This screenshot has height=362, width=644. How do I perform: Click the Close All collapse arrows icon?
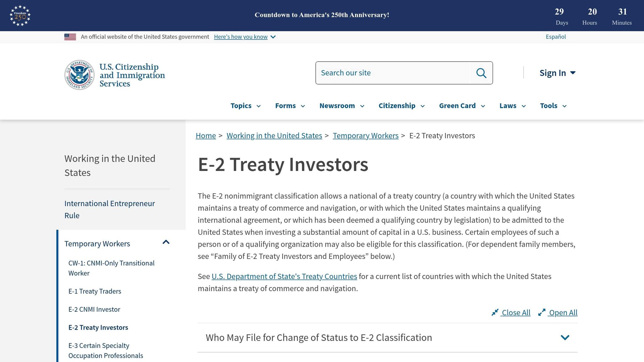pos(495,312)
